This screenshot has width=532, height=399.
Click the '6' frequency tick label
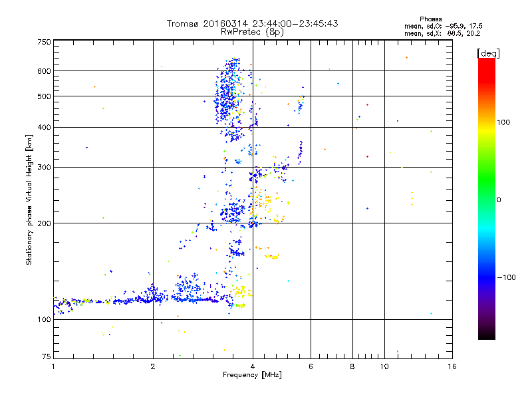(x=311, y=366)
